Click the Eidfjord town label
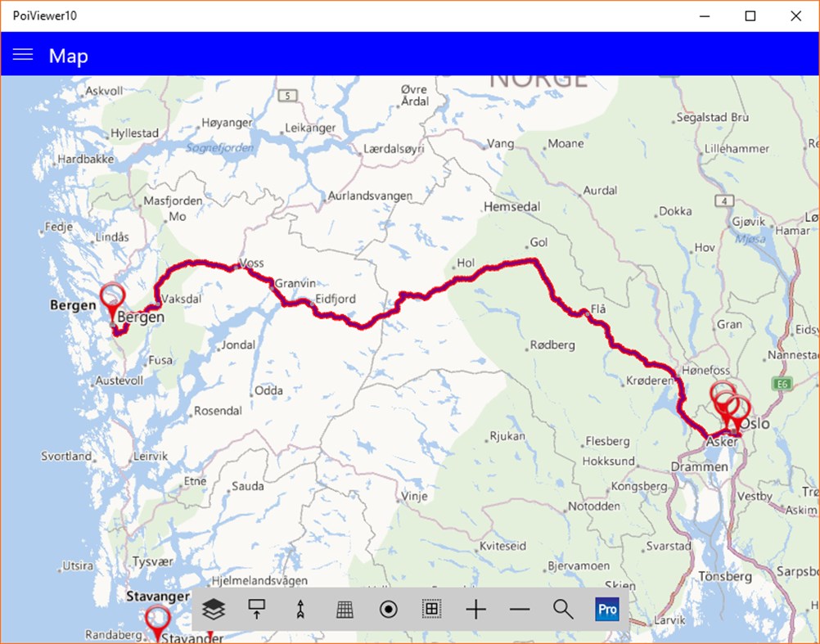820x644 pixels. click(x=336, y=299)
